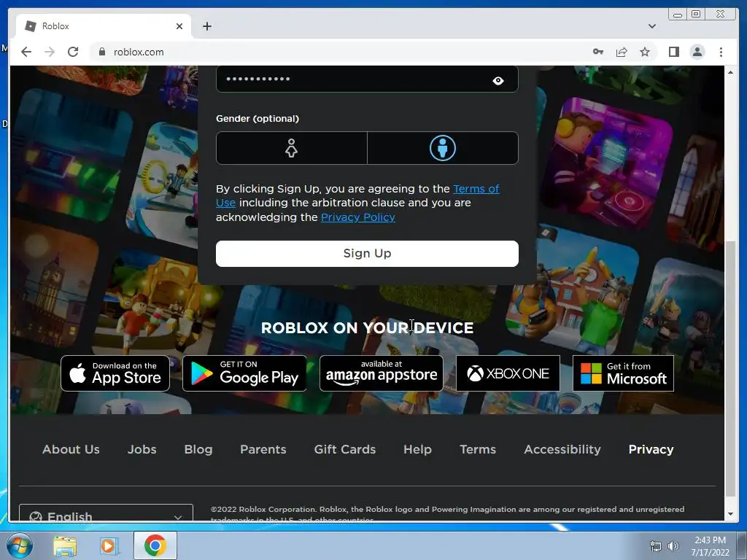Open a new tab with the plus button
The height and width of the screenshot is (560, 747).
[206, 26]
